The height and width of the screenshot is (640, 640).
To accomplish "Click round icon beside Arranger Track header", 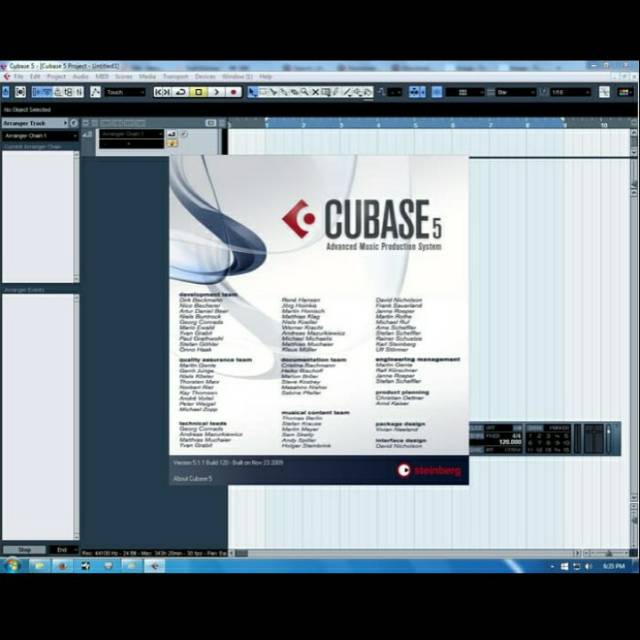I will (x=73, y=123).
